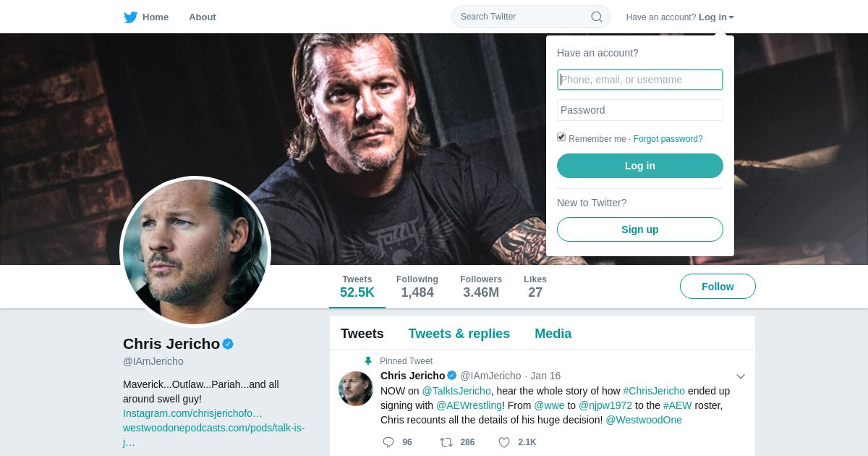This screenshot has height=456, width=868.
Task: Retweet the pinned Chris Jericho tweet
Action: coord(446,442)
